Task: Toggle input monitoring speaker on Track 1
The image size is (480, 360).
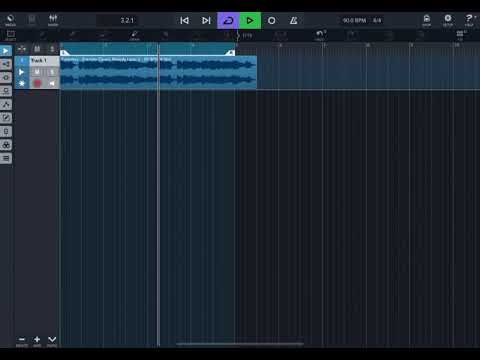Action: coord(52,83)
